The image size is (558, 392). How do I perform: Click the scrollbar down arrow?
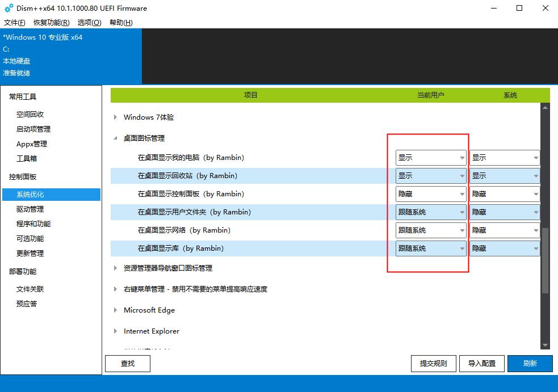click(x=546, y=343)
